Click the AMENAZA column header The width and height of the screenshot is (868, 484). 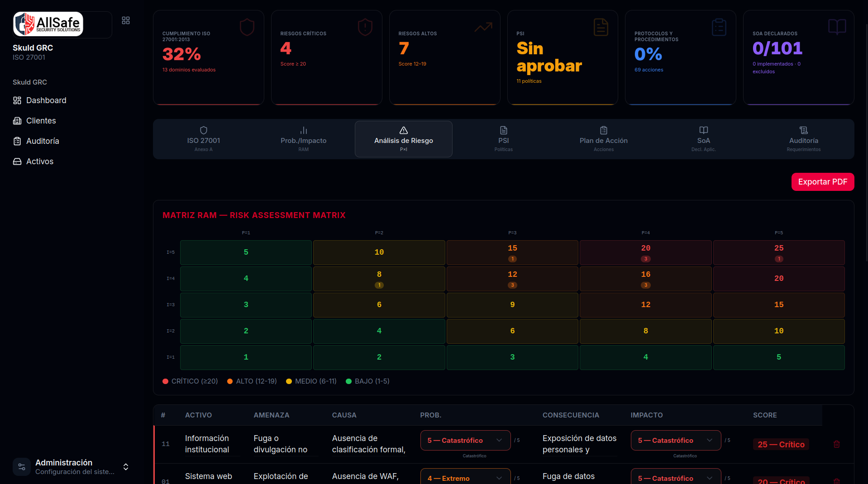[x=272, y=415]
